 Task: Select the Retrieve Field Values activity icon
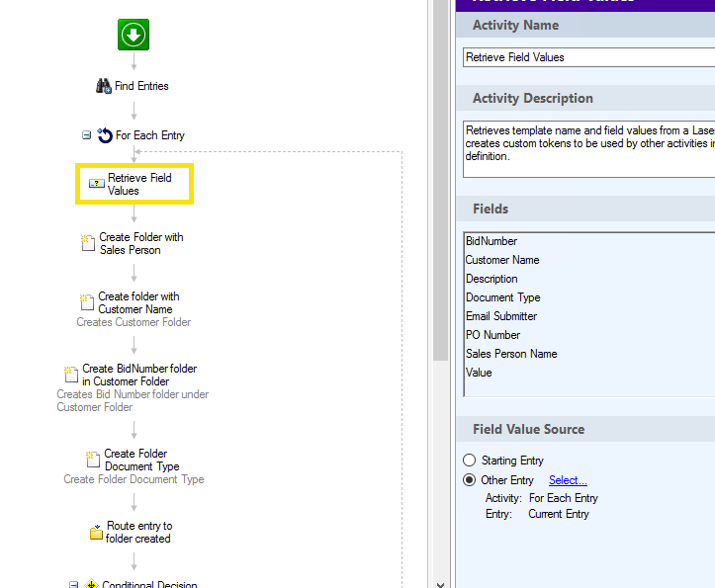[x=96, y=184]
